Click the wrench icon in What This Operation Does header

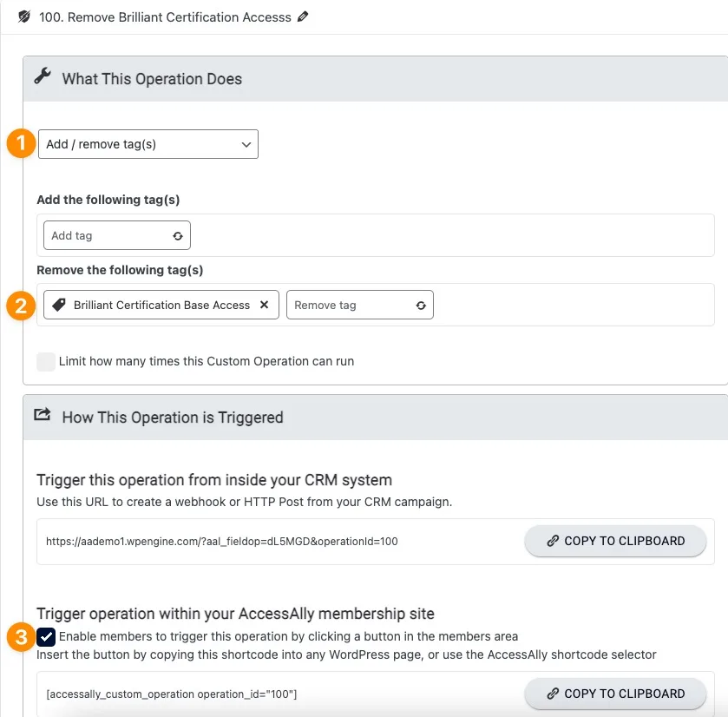tap(41, 75)
